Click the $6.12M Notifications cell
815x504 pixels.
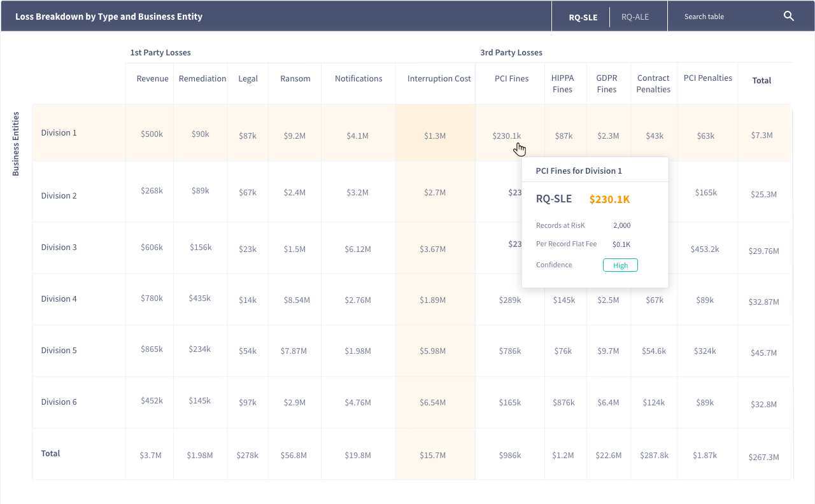358,249
